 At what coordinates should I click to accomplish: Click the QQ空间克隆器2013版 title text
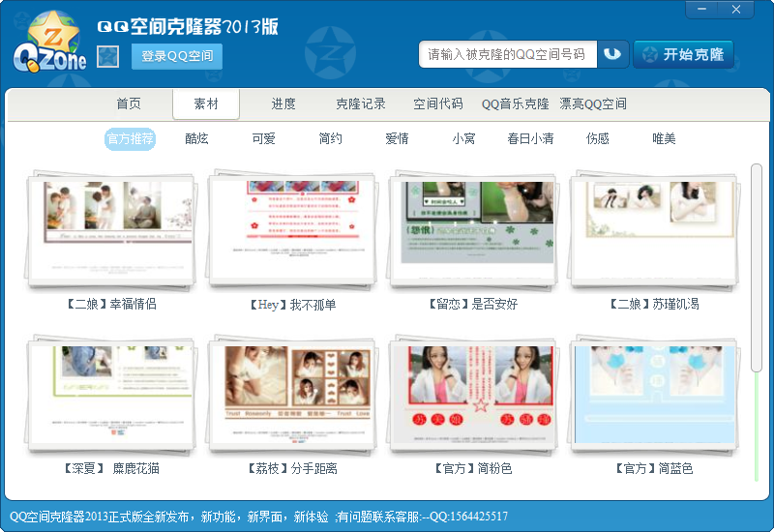click(188, 26)
